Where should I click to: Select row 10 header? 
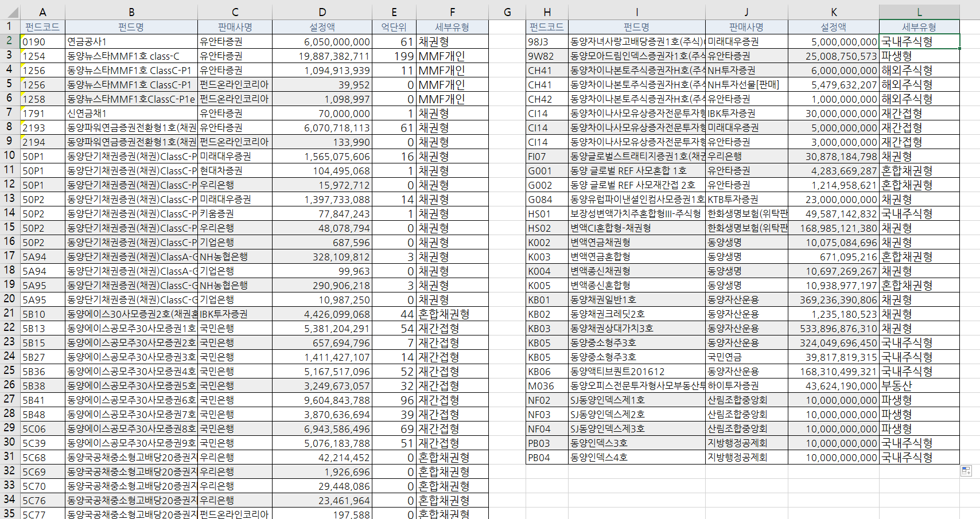(x=10, y=155)
